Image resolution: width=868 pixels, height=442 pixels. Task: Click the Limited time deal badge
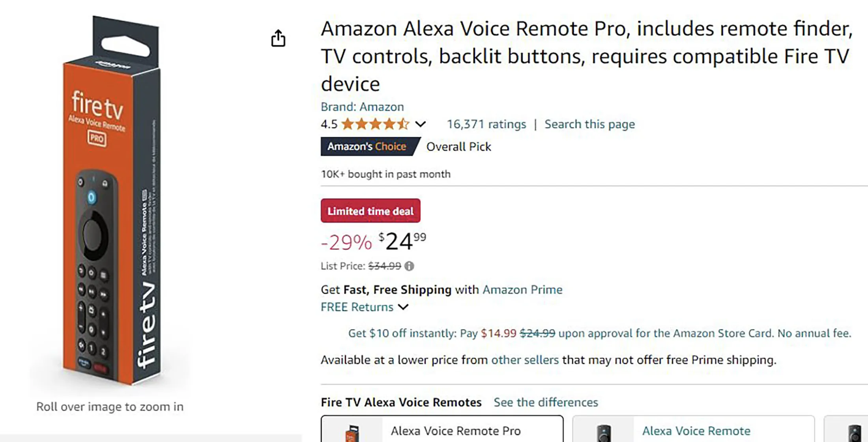point(370,211)
